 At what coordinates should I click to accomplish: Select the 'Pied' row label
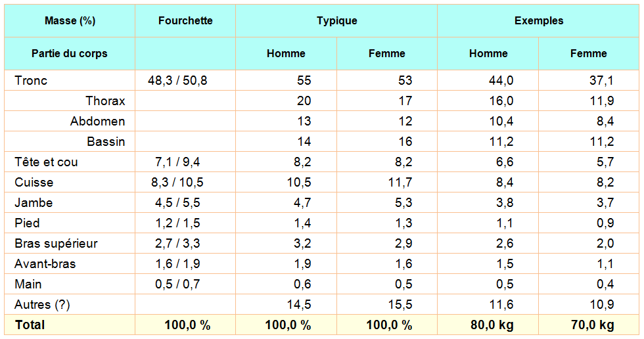coord(28,223)
